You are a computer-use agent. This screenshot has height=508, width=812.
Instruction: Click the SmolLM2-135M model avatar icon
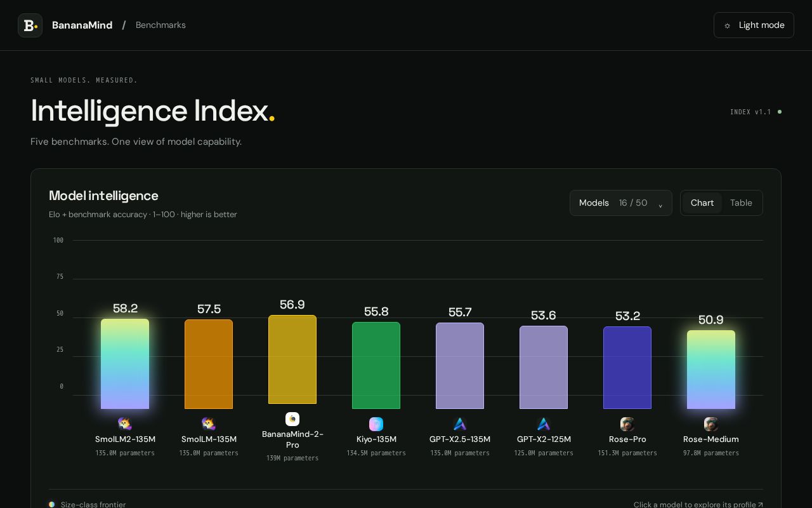125,424
